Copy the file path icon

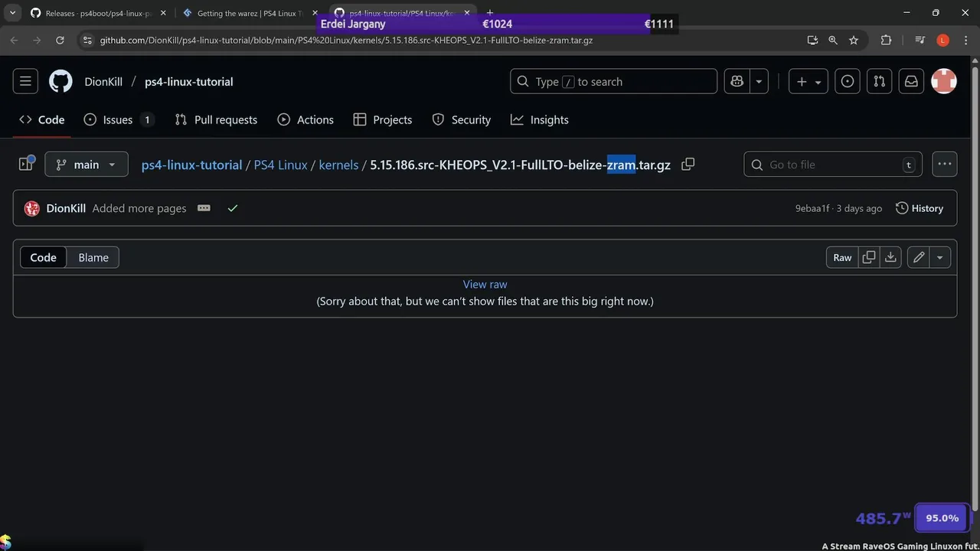pos(688,164)
